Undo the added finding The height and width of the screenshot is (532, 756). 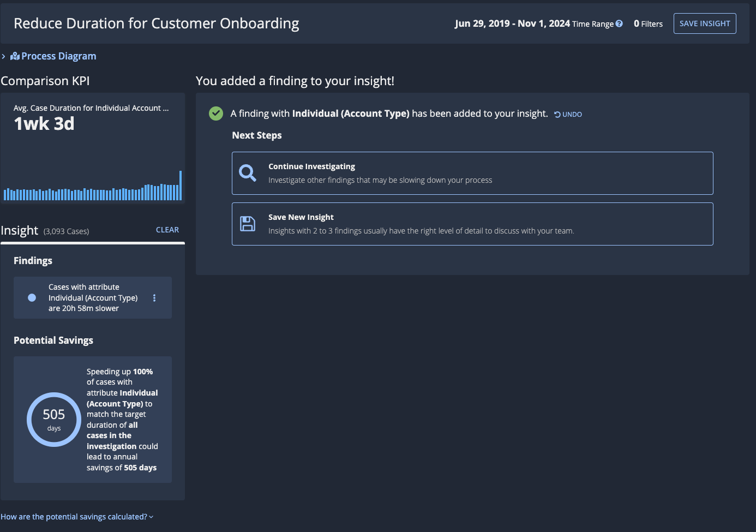click(568, 114)
